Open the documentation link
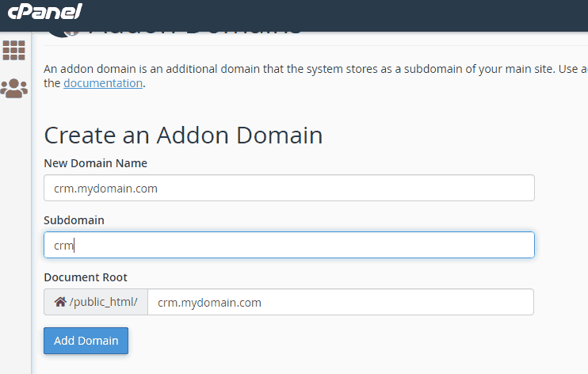Image resolution: width=588 pixels, height=374 pixels. [103, 83]
